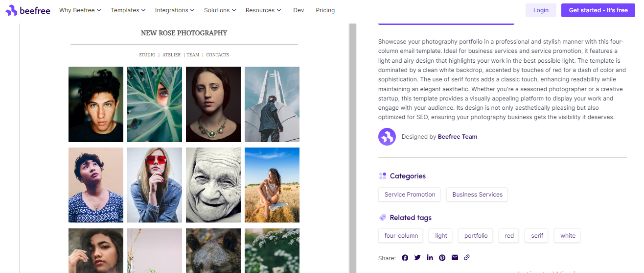Viewport: 644px width, 273px height.
Task: Click the Categories heading
Action: 408,176
